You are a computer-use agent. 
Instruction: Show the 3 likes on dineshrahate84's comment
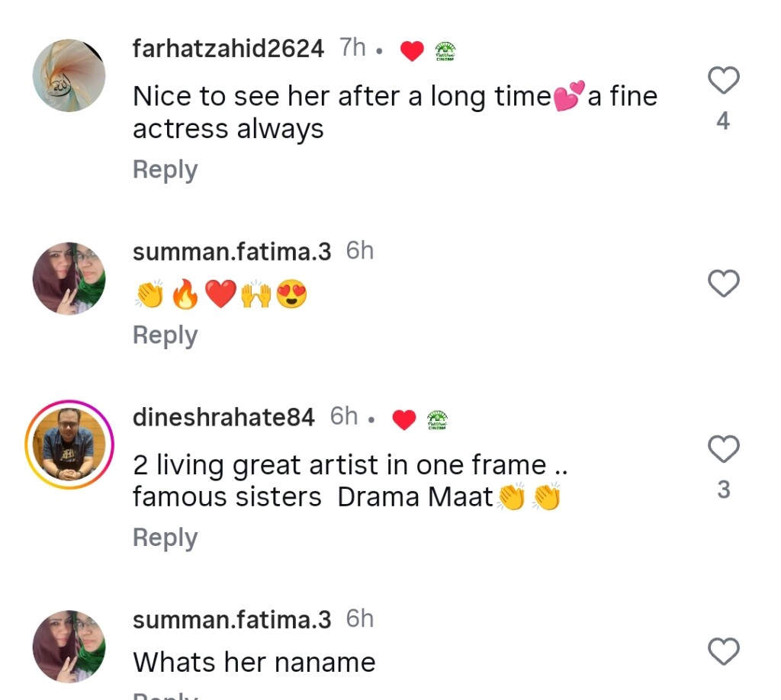pyautogui.click(x=723, y=489)
